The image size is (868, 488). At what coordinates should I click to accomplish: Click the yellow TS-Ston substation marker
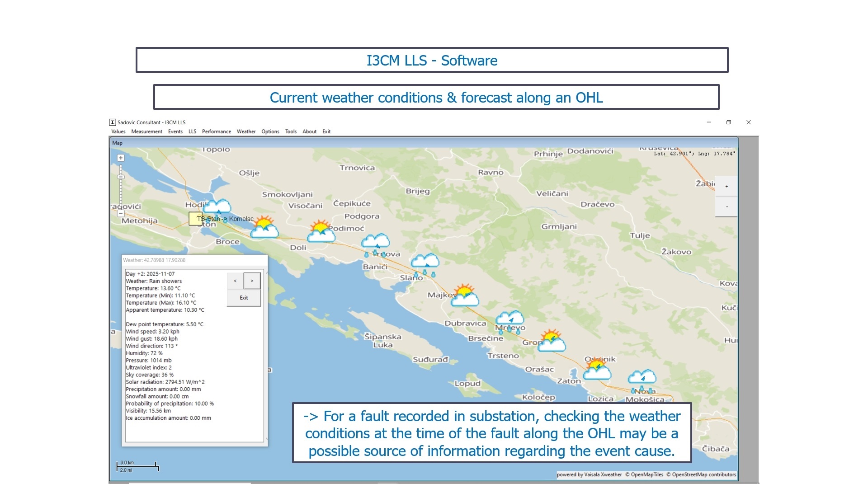tap(195, 219)
